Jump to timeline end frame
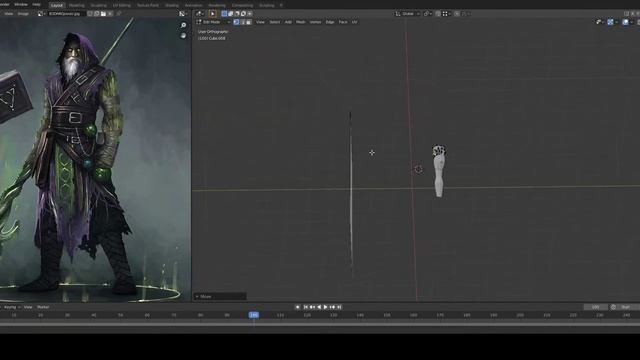 339,307
